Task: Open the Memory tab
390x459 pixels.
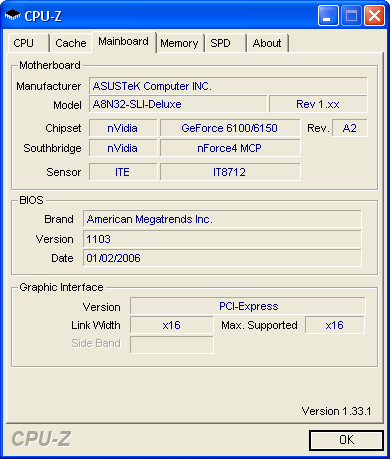Action: pyautogui.click(x=179, y=43)
